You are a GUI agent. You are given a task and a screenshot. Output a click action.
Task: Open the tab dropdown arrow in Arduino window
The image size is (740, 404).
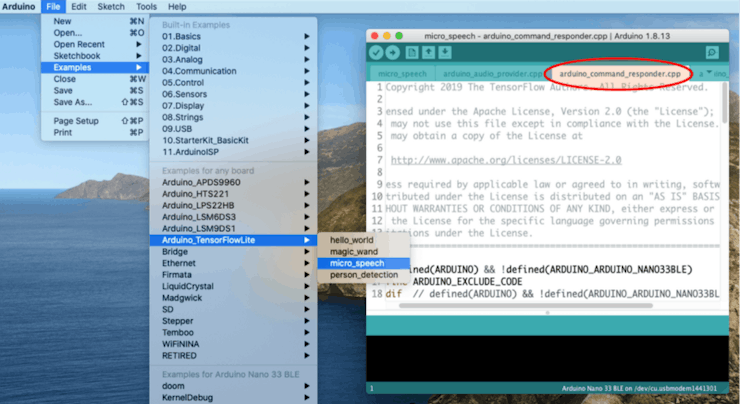pyautogui.click(x=709, y=72)
